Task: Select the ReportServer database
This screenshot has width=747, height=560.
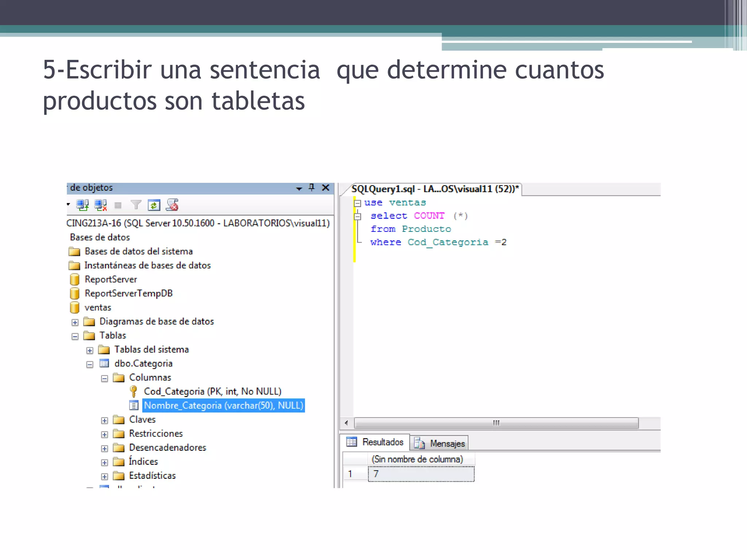Action: pyautogui.click(x=111, y=279)
